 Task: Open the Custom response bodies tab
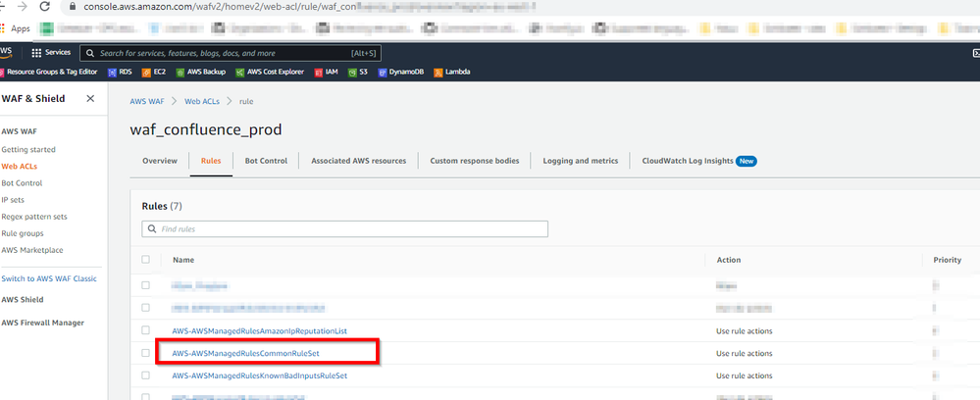tap(475, 161)
